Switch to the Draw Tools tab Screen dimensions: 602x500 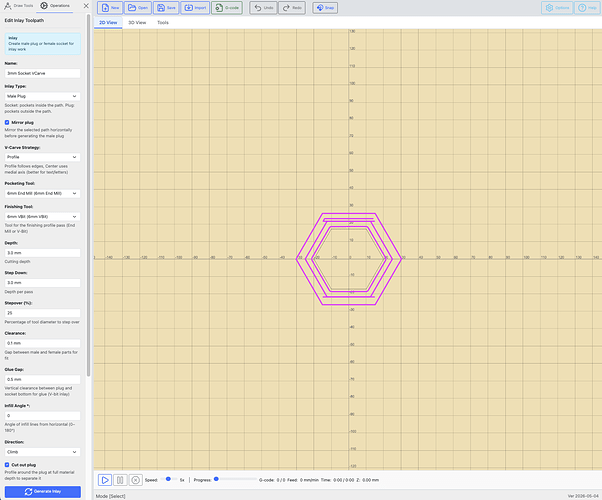(x=18, y=6)
